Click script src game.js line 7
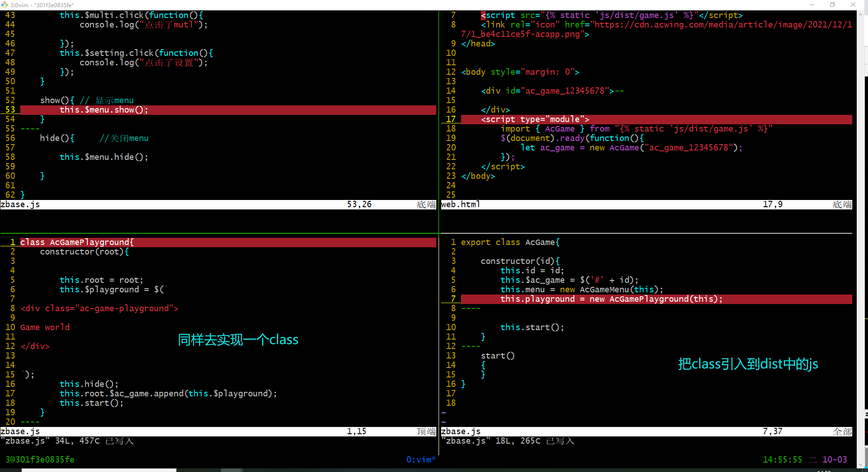 pos(612,15)
